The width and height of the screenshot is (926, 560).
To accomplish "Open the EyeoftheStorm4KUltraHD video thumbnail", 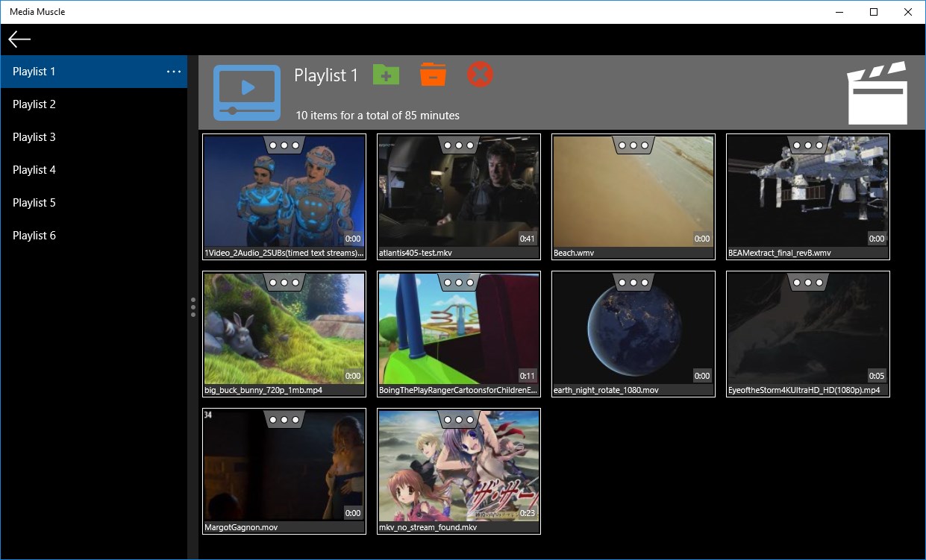I will [808, 334].
